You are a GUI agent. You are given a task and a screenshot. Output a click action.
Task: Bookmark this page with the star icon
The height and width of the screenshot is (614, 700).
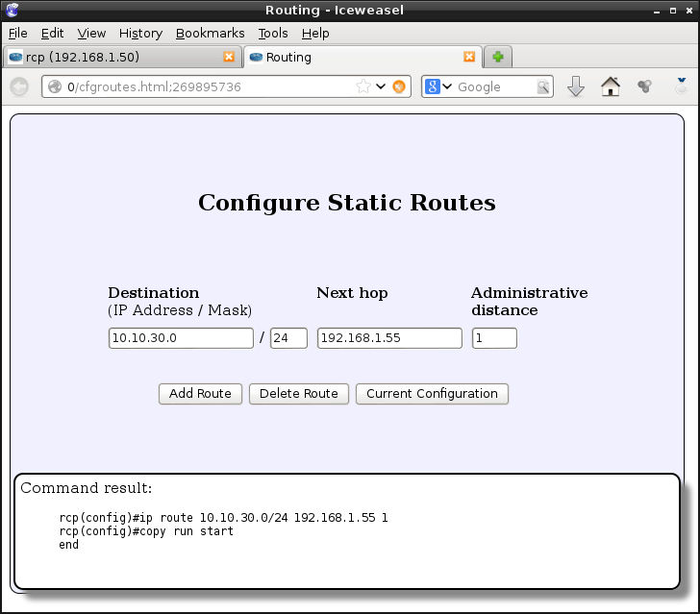click(363, 86)
